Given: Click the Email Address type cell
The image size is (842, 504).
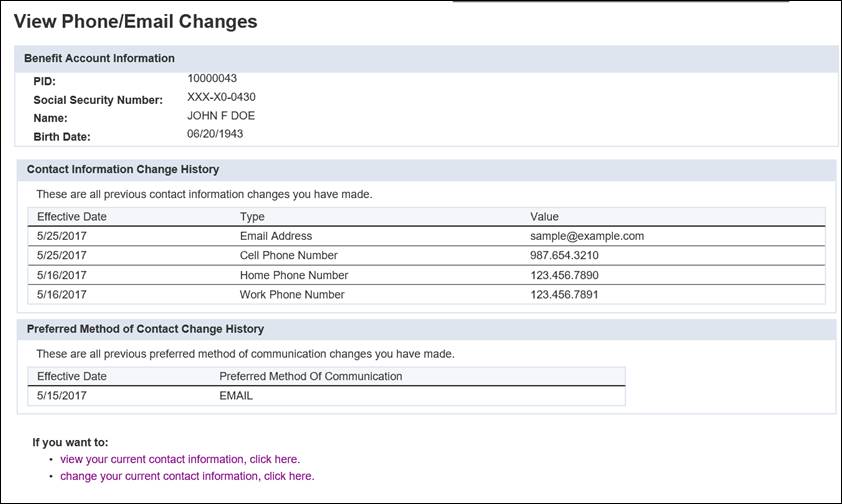Looking at the screenshot, I should click(x=275, y=236).
